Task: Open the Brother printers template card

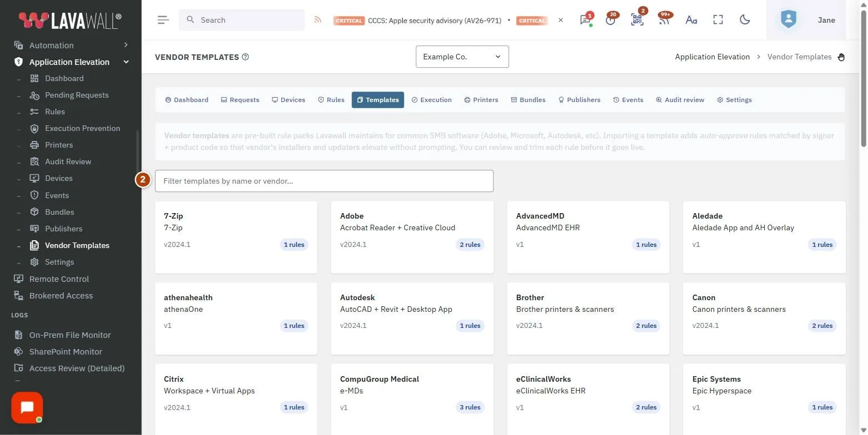Action: pos(588,319)
